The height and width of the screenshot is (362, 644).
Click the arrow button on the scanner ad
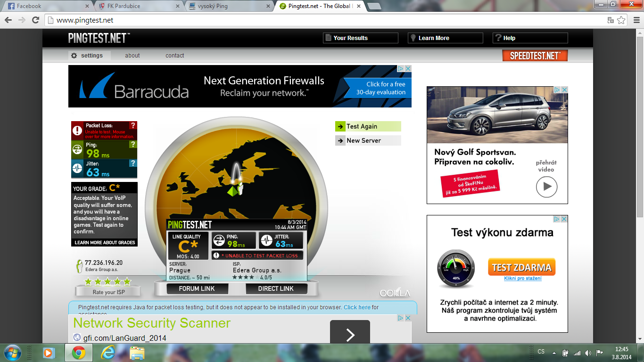(350, 332)
